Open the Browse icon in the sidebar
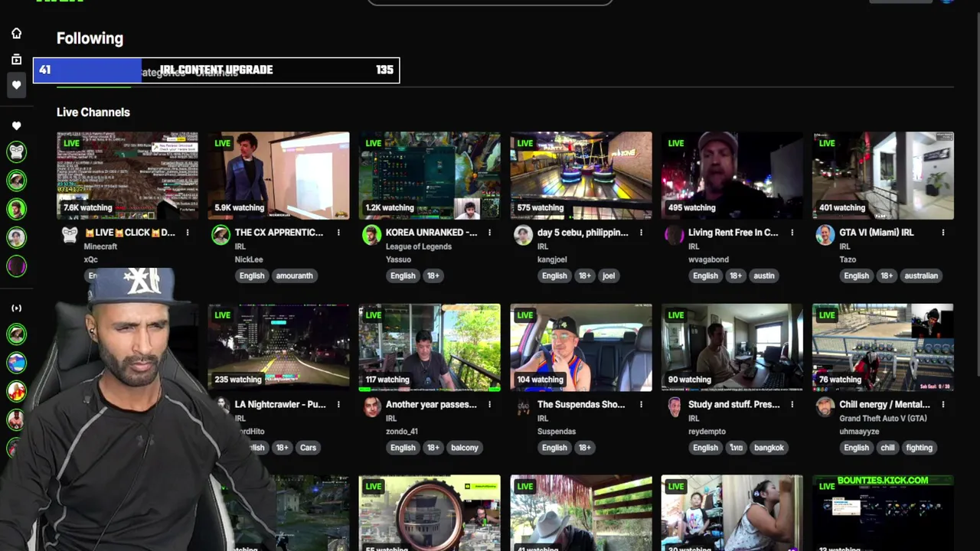This screenshot has height=551, width=980. (x=16, y=59)
